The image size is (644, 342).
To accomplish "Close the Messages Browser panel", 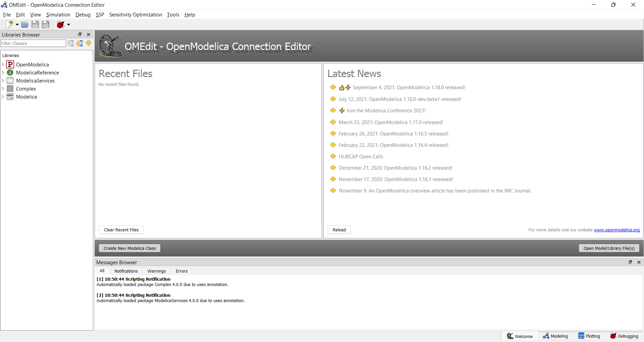I will pyautogui.click(x=639, y=262).
